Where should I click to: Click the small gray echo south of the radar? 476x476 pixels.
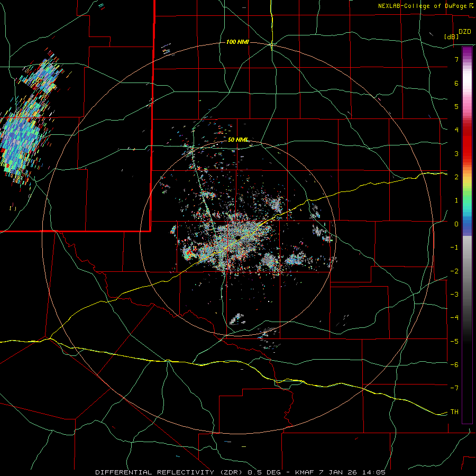click(x=237, y=319)
